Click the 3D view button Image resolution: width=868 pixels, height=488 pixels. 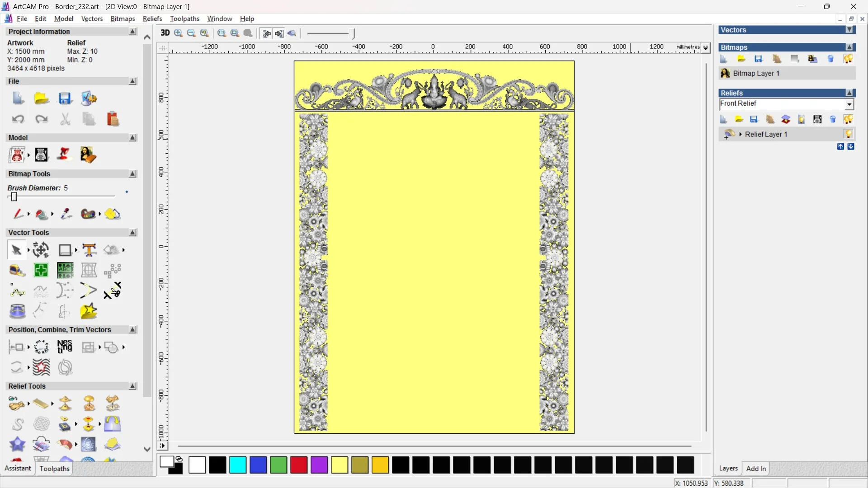click(x=165, y=33)
